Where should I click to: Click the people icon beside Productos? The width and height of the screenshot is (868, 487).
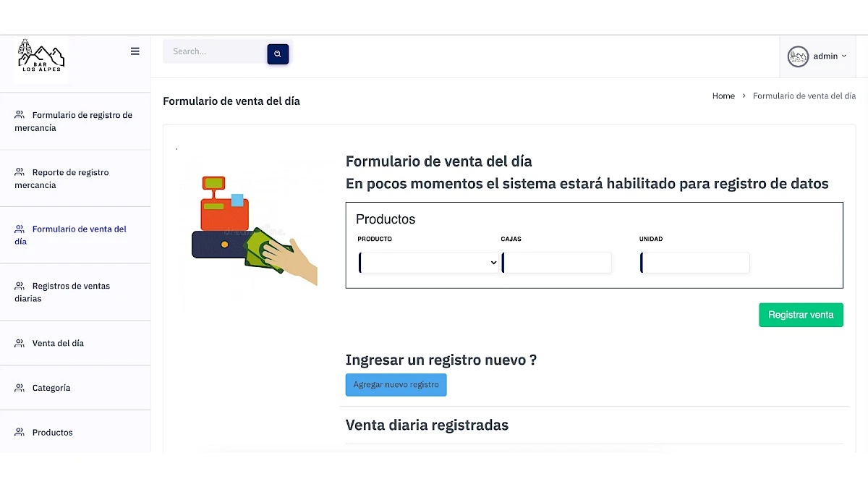(x=20, y=432)
